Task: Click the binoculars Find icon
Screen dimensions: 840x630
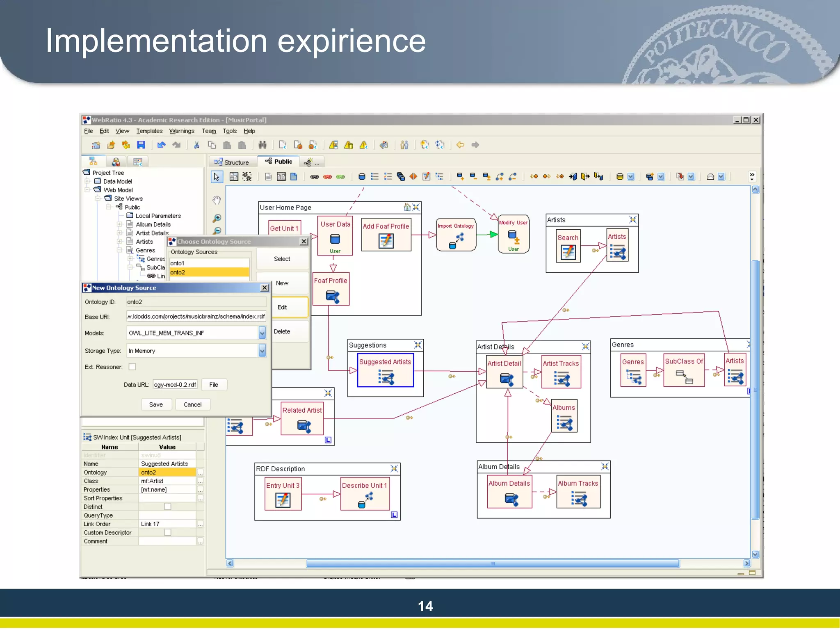Action: 262,145
